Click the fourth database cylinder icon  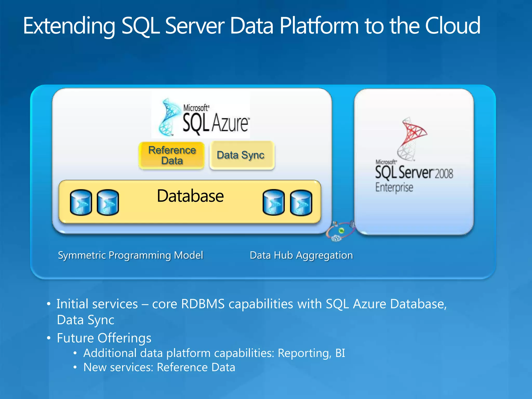point(301,203)
